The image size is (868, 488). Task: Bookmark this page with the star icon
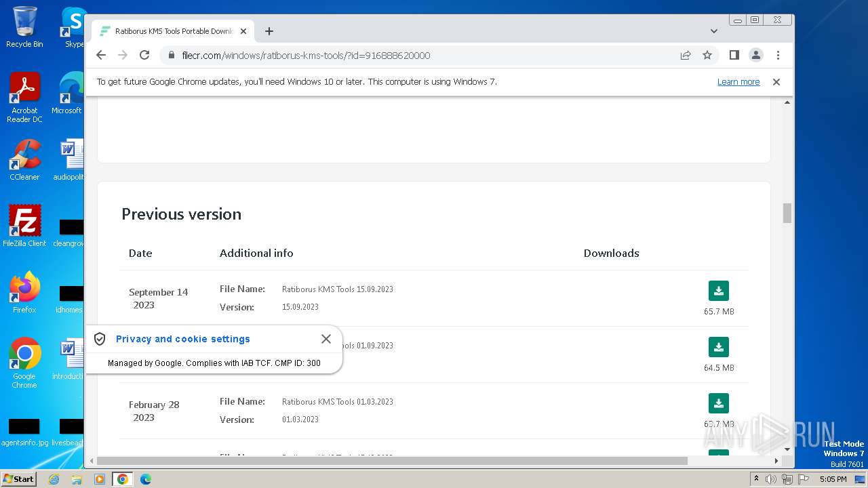click(707, 55)
